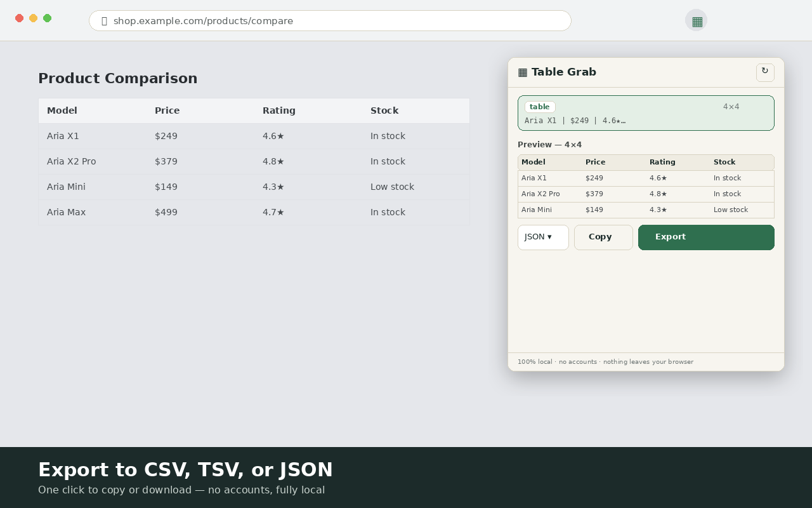Click Rating header in the preview table
Viewport: 812px width, 508px height.
(662, 163)
